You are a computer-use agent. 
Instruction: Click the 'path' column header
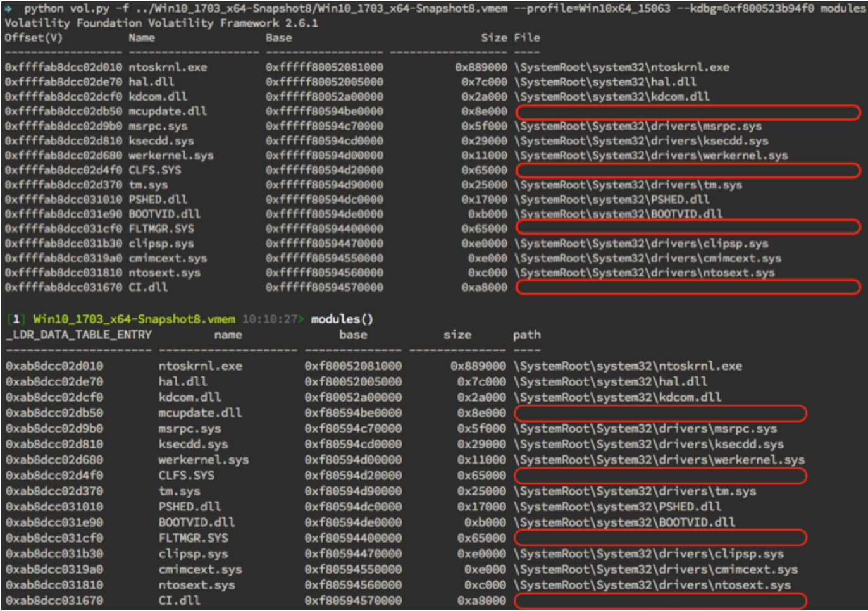pos(527,335)
